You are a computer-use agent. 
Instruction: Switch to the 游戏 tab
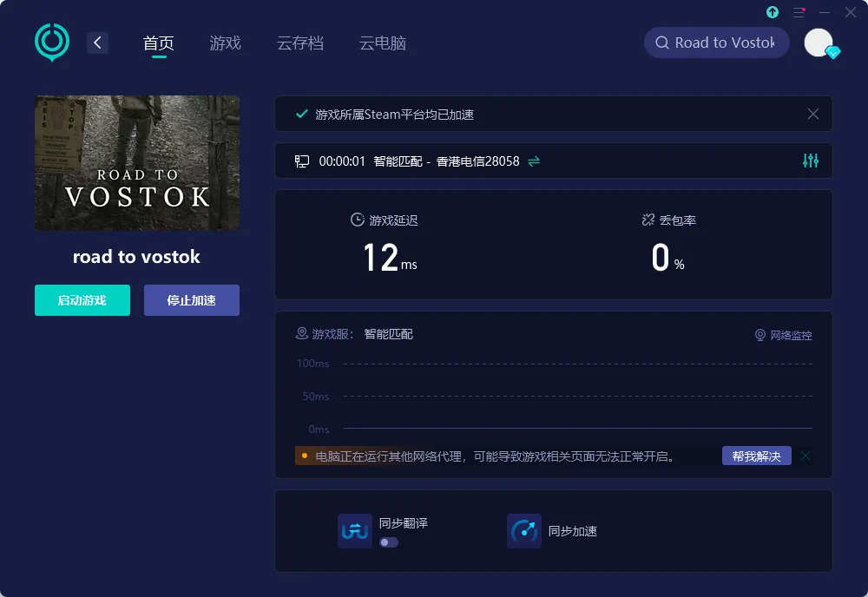pyautogui.click(x=225, y=42)
